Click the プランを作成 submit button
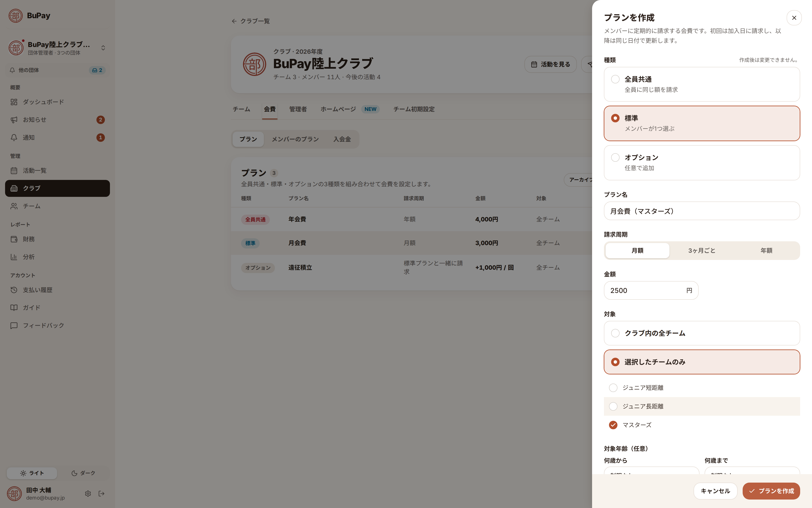 click(x=771, y=491)
